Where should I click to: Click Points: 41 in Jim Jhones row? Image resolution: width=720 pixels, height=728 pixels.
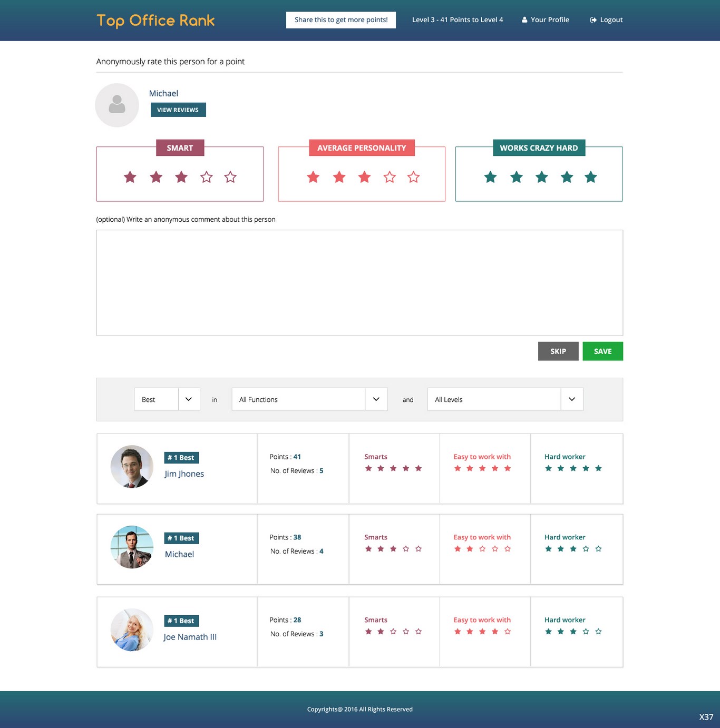point(285,457)
